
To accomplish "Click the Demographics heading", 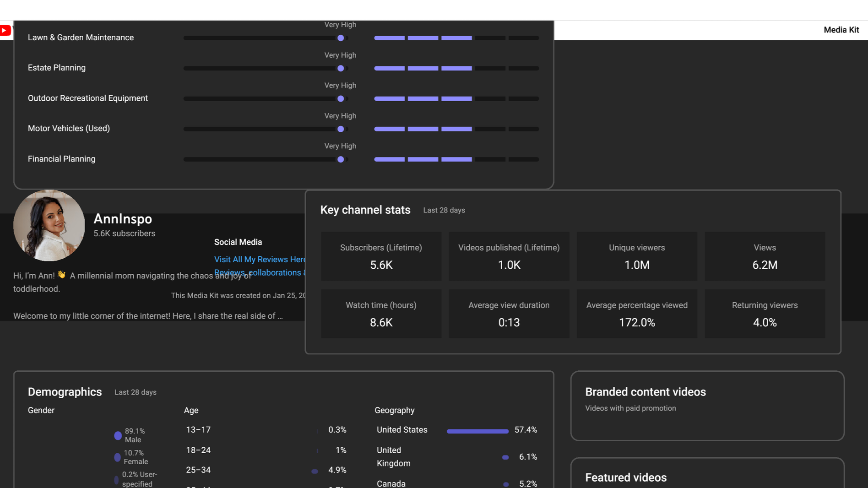I will [65, 392].
